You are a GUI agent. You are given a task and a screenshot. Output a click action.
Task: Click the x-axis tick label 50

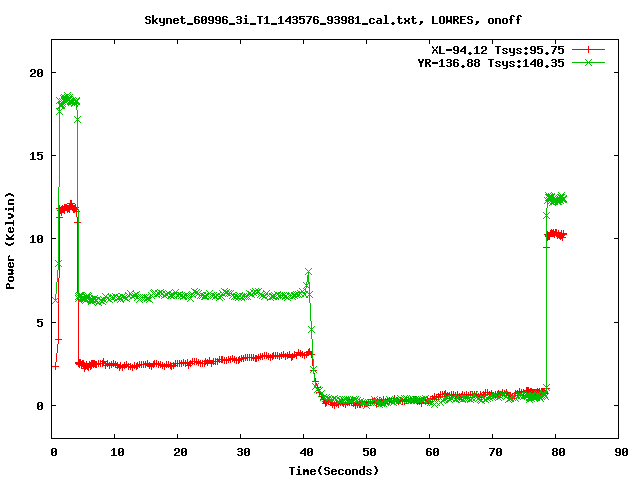[367, 452]
